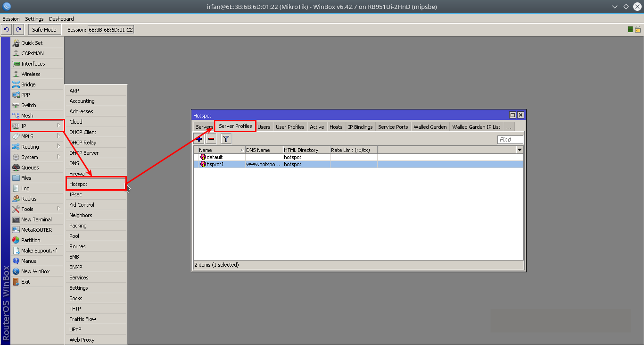Switch to the User Profiles tab
Image resolution: width=644 pixels, height=345 pixels.
click(290, 127)
